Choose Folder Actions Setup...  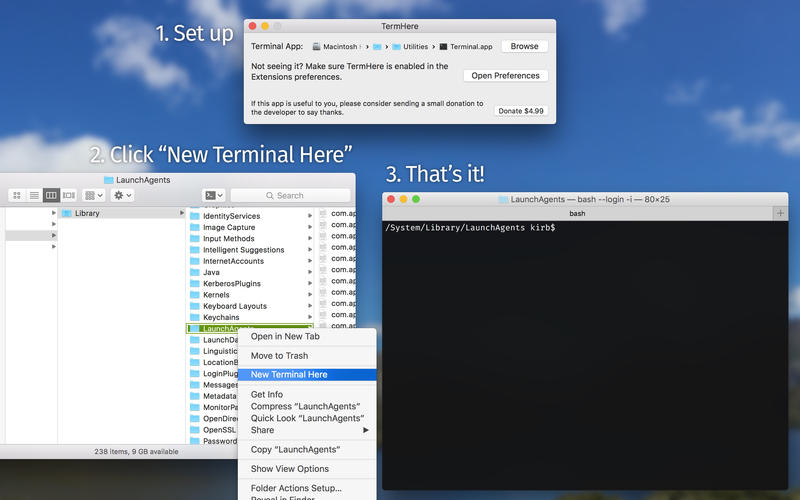coord(307,488)
